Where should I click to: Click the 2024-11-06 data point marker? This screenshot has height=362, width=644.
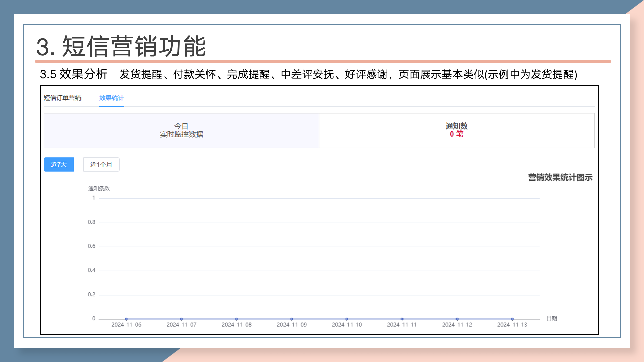126,319
